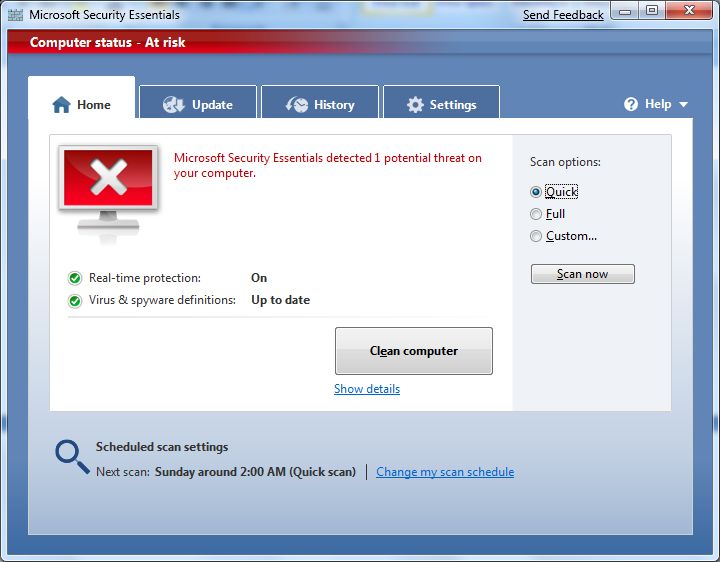Click the clock icon on History tab
The height and width of the screenshot is (562, 720).
click(x=297, y=105)
